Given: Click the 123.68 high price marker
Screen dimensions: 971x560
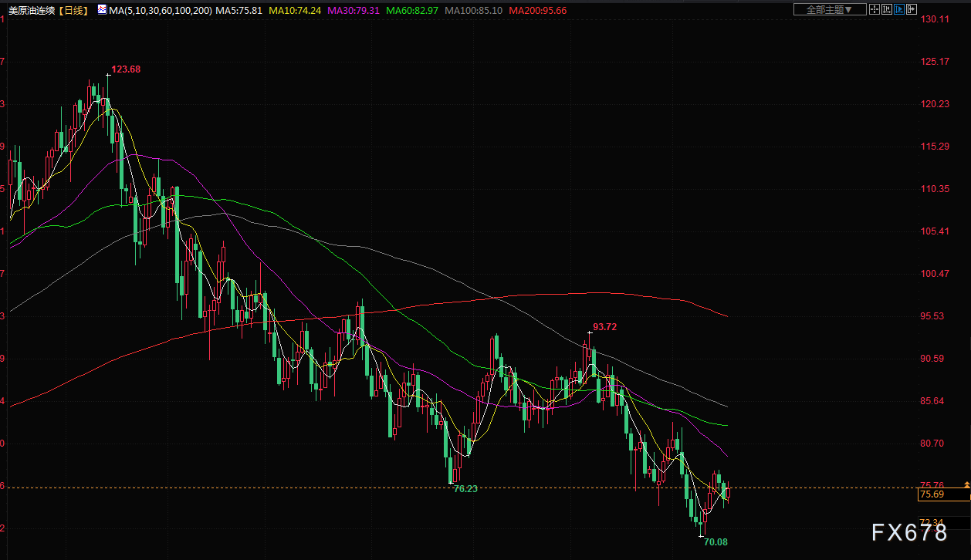Looking at the screenshot, I should coord(126,69).
